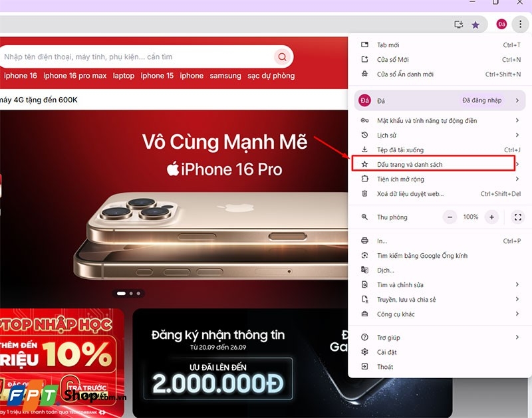
Task: Select the third carousel dot on banner
Action: (x=138, y=293)
